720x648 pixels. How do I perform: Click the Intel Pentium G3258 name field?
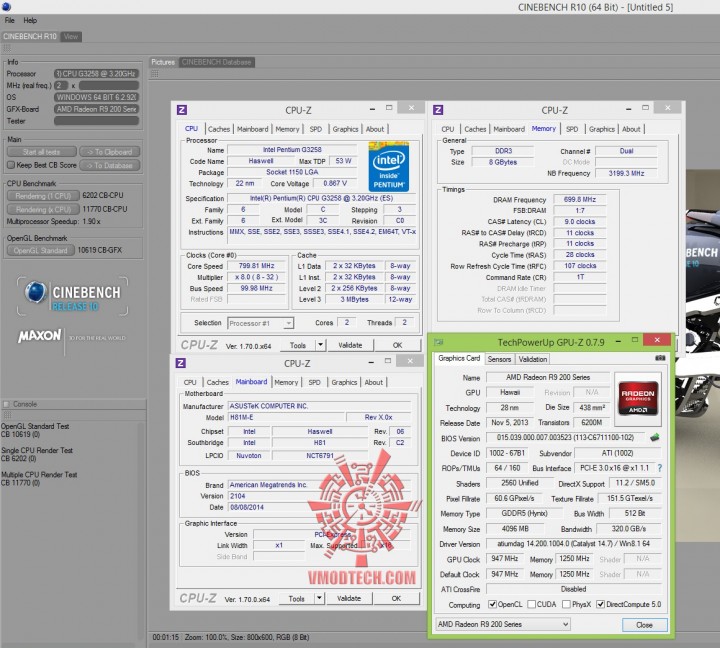(x=292, y=150)
